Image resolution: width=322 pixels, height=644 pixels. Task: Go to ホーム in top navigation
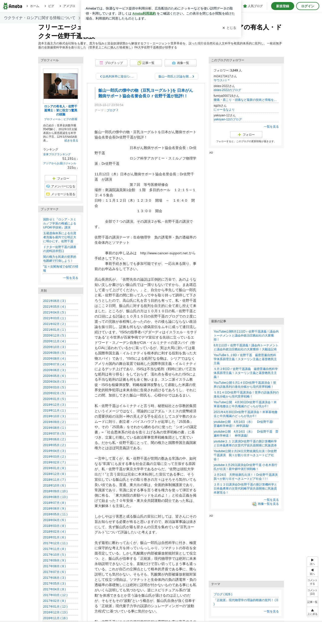[x=33, y=6]
